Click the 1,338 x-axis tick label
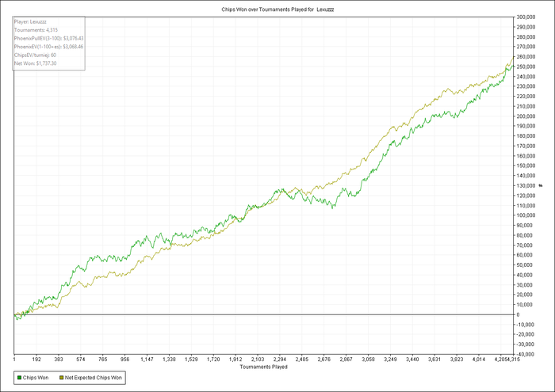Viewport: 555px width, 392px height. click(x=169, y=360)
